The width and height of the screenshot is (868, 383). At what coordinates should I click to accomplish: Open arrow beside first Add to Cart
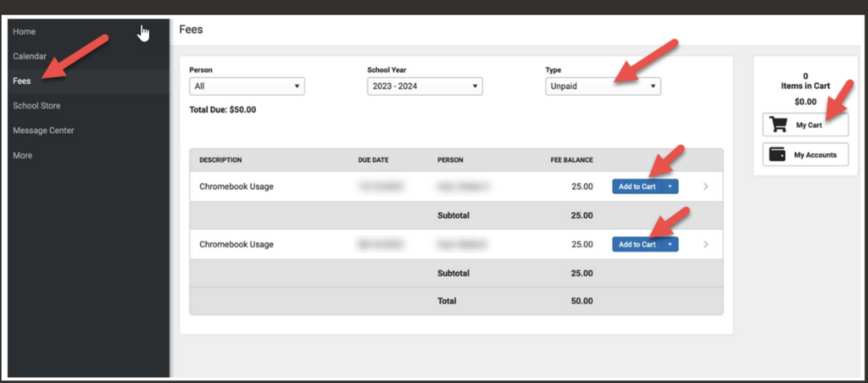coord(670,186)
